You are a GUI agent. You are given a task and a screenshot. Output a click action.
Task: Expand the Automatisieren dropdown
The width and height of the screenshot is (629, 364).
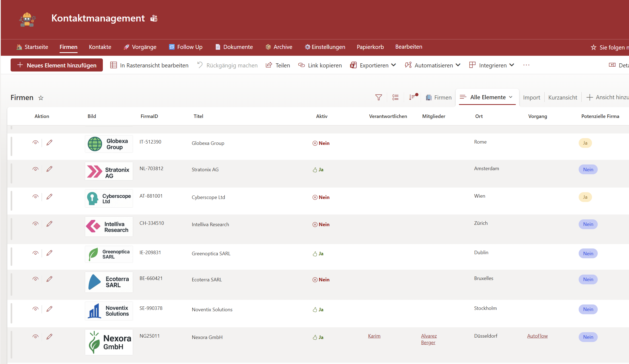(458, 65)
